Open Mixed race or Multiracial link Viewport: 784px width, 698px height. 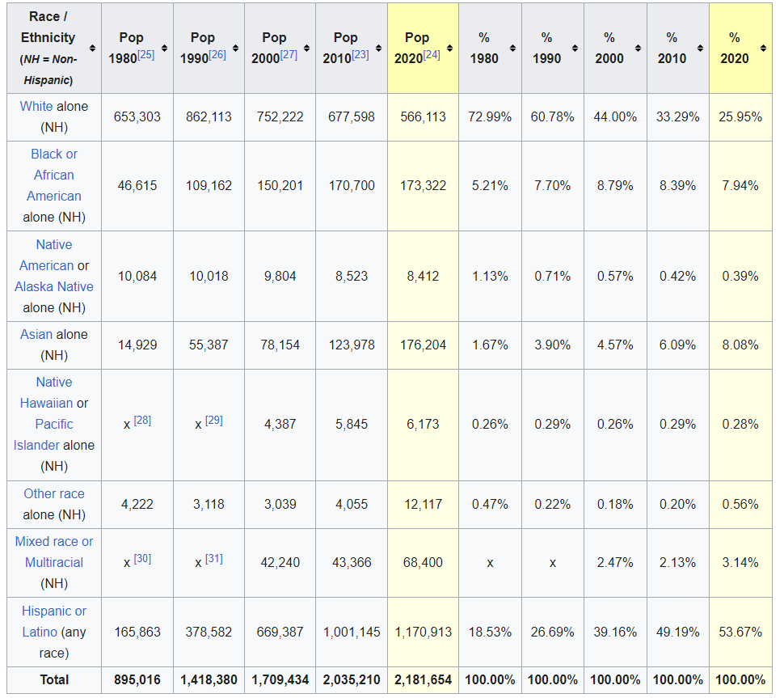coord(54,552)
